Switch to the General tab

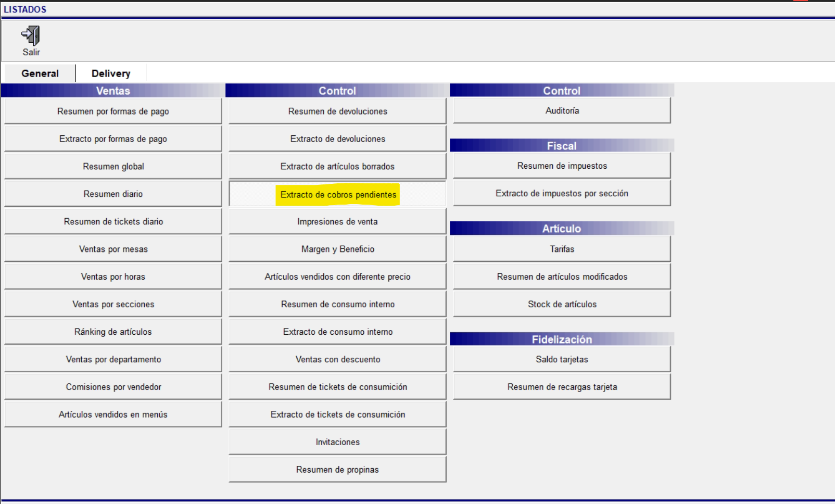tap(40, 73)
